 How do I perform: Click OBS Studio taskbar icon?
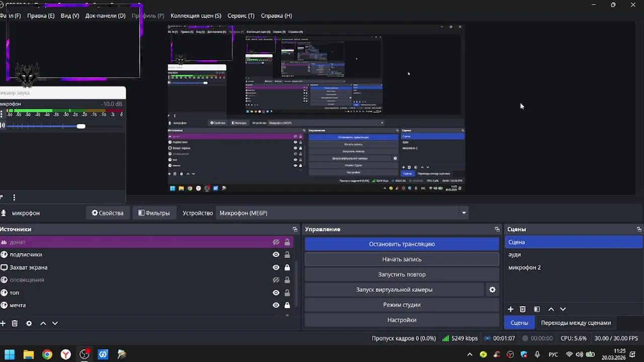point(85,354)
